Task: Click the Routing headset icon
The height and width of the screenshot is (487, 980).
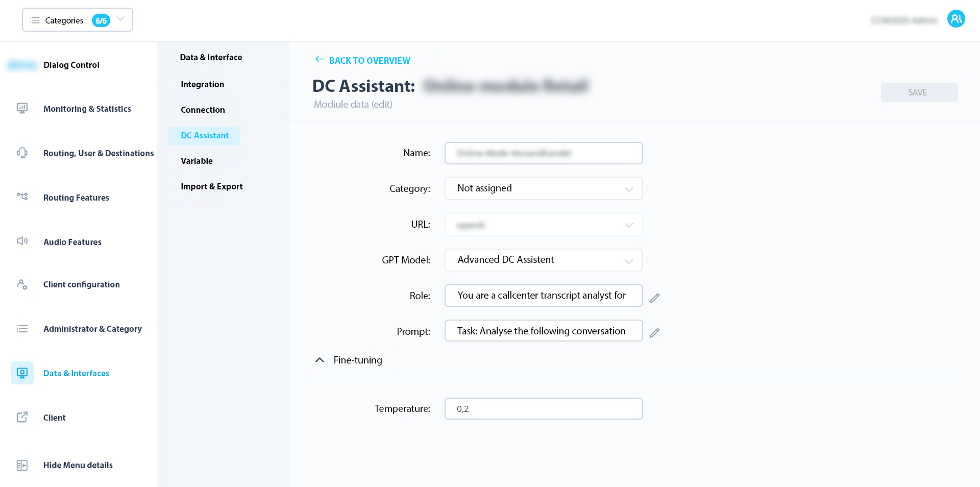Action: (22, 153)
